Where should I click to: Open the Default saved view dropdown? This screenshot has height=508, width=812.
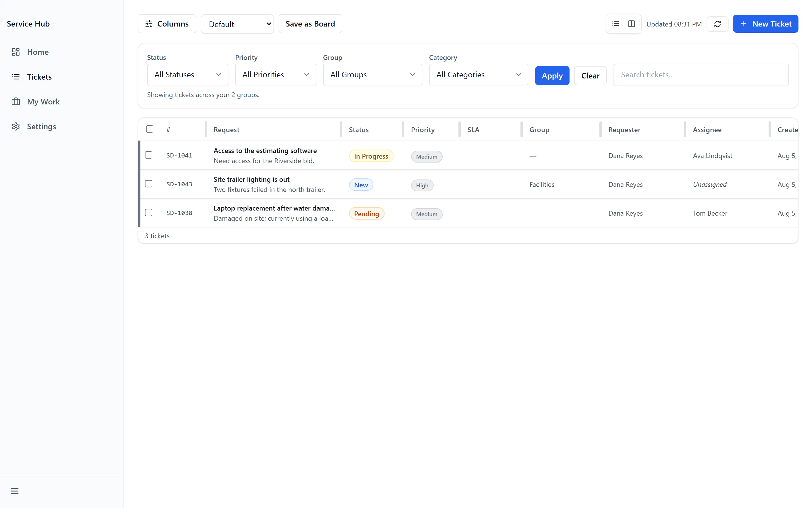click(x=237, y=24)
